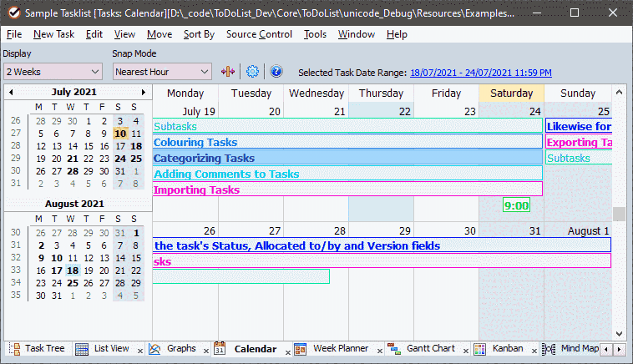Screen dimensions: 633x364
Task: Click the selected task date range link
Action: 481,73
